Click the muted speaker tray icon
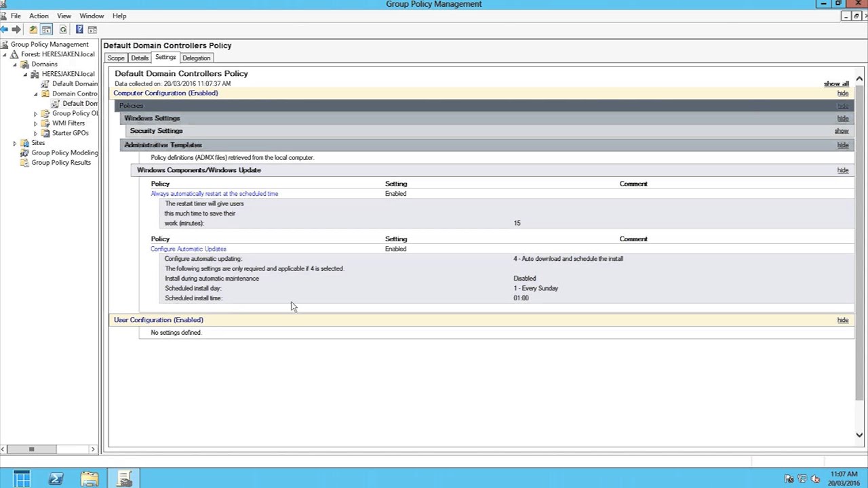Screen dimensions: 868x488 click(x=815, y=479)
